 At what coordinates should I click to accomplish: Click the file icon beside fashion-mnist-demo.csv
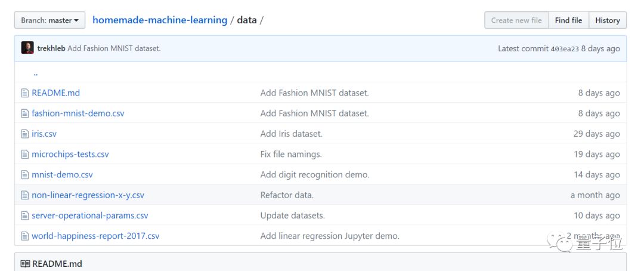[25, 113]
